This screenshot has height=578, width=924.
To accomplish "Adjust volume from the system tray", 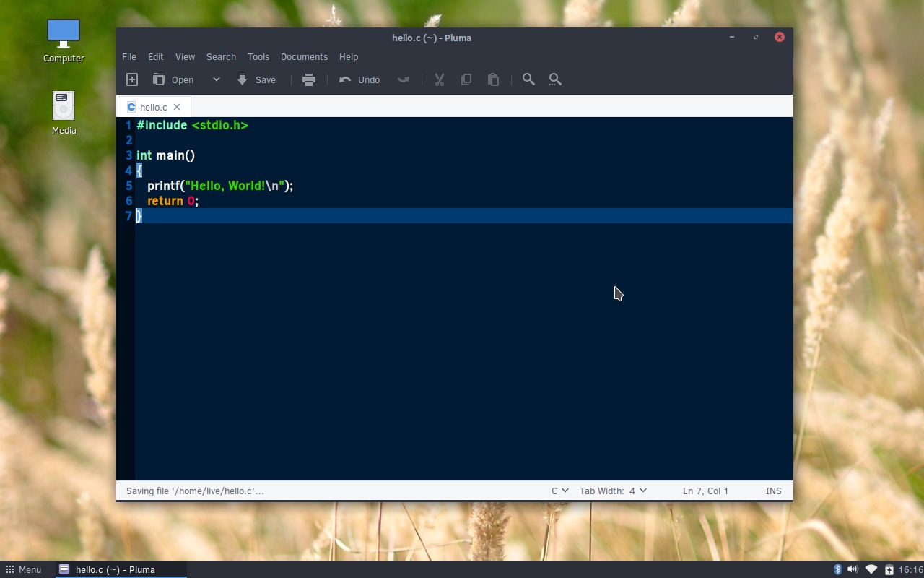I will 853,569.
